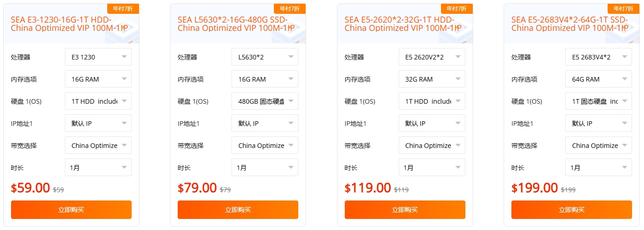
Task: Open duration dropdown on the E3-1230 card
Action: [x=98, y=168]
